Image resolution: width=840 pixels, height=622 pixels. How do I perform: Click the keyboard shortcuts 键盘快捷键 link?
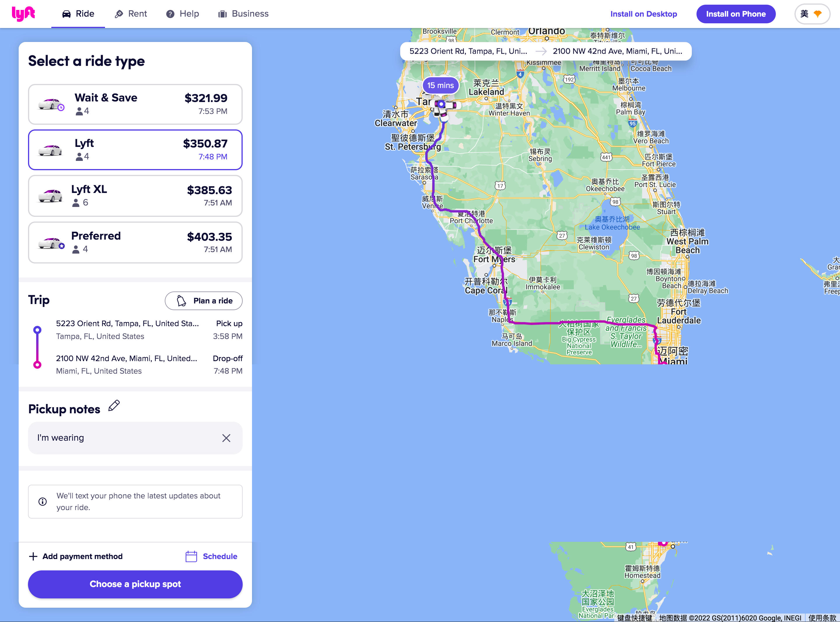(635, 618)
